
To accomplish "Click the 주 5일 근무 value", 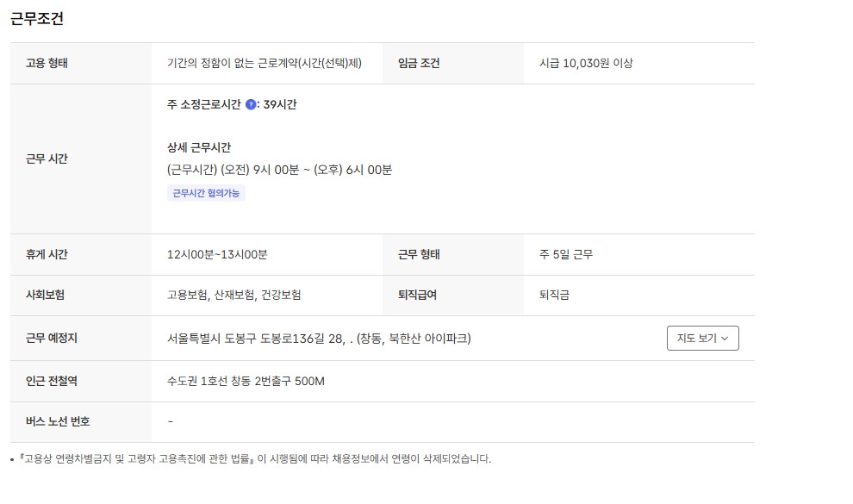I will 566,254.
